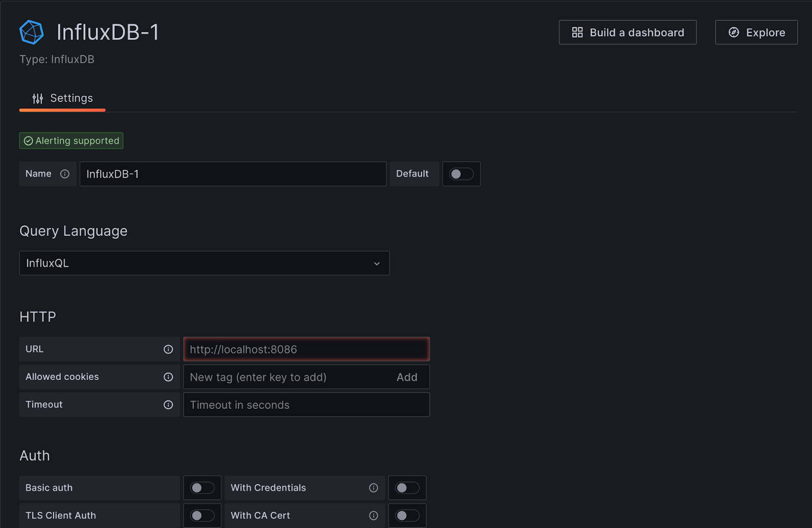The height and width of the screenshot is (528, 812).
Task: Click the dashboard grid icon
Action: (x=578, y=32)
